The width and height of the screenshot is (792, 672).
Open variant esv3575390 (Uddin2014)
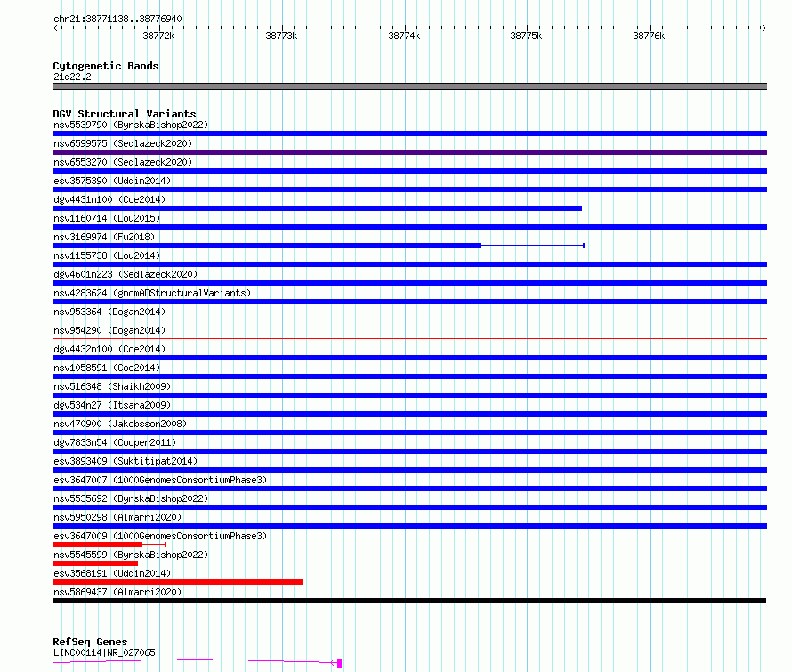pos(112,181)
